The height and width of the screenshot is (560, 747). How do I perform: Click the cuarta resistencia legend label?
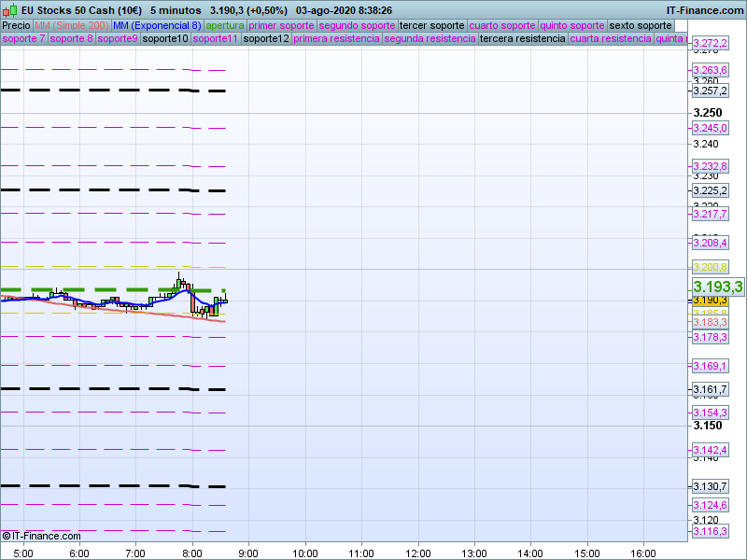click(610, 39)
